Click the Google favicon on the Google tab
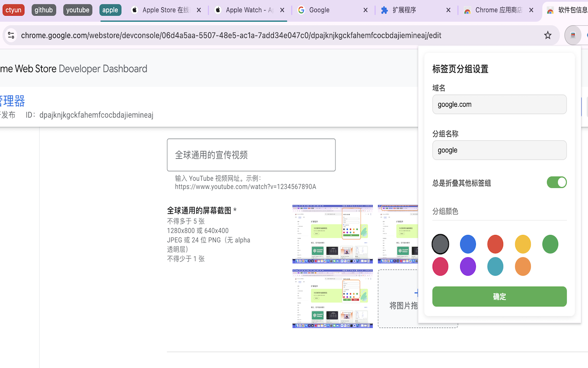This screenshot has width=588, height=368. pos(302,10)
